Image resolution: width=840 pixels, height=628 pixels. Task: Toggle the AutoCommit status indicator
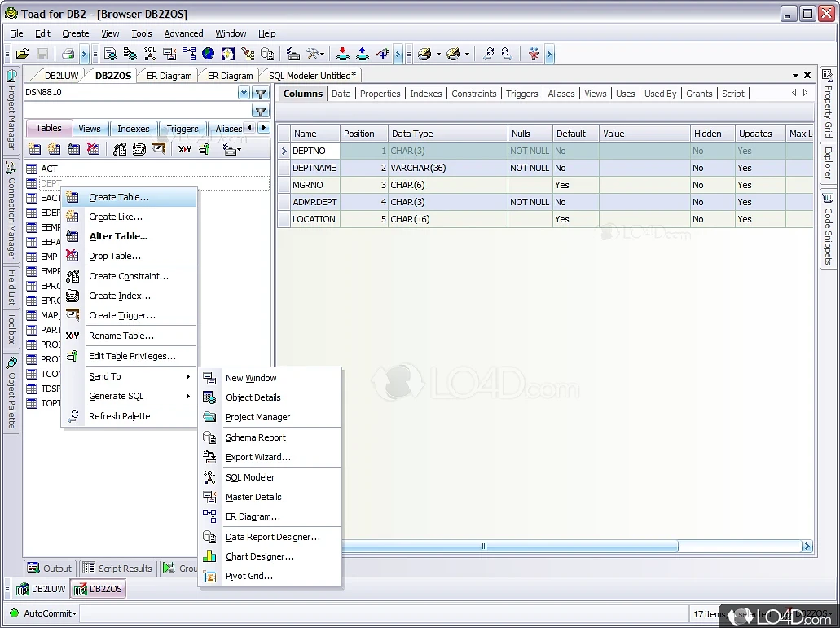(x=49, y=613)
